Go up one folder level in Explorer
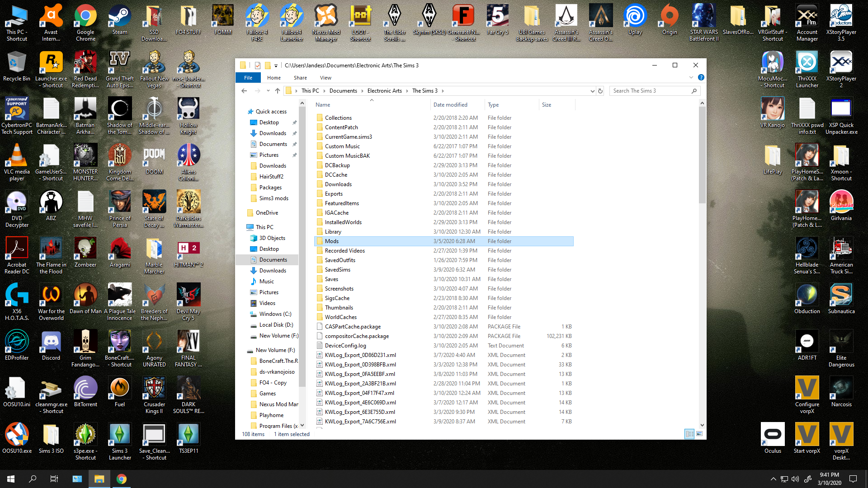 pos(278,91)
